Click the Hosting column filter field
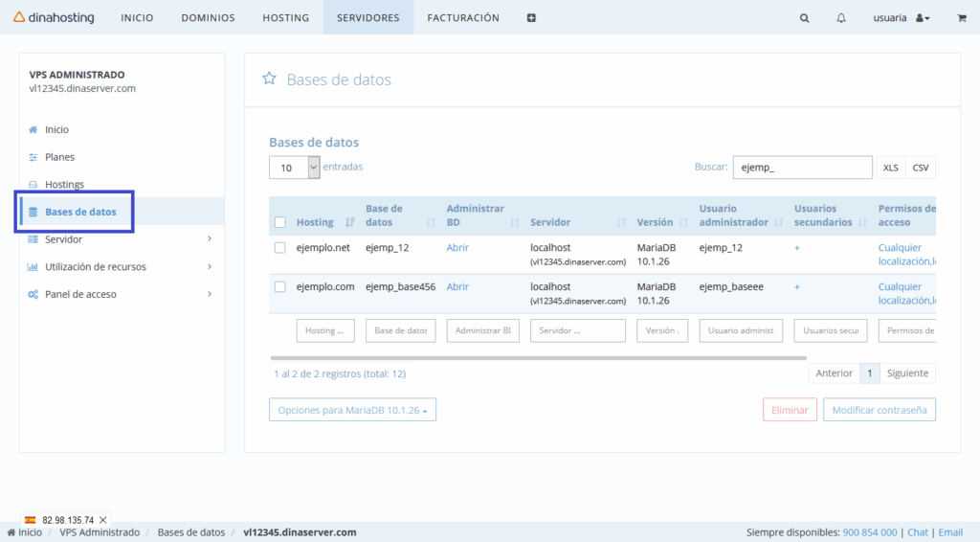980x542 pixels. click(x=325, y=330)
